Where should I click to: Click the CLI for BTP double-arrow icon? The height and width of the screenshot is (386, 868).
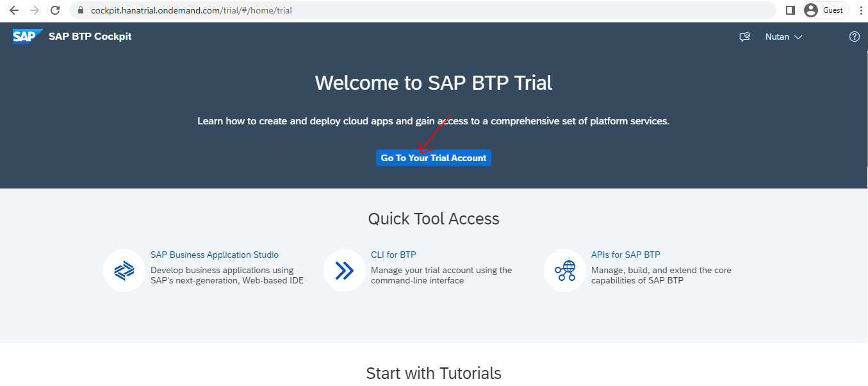click(x=345, y=271)
